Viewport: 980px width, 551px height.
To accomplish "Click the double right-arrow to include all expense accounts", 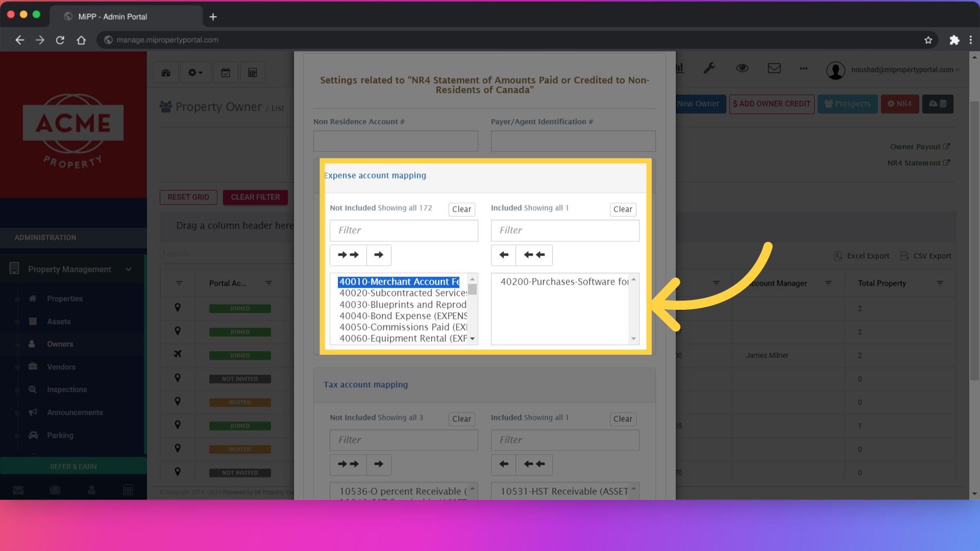I will [x=348, y=255].
